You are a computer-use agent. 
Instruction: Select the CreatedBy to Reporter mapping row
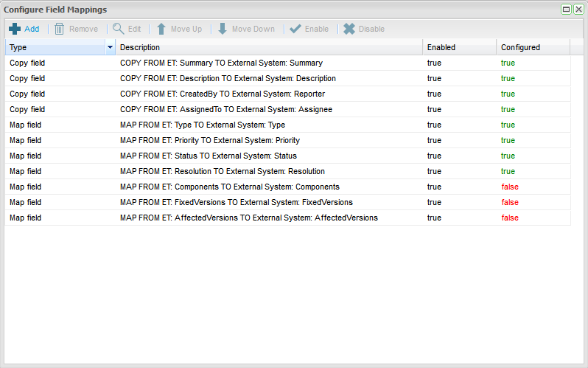[222, 94]
